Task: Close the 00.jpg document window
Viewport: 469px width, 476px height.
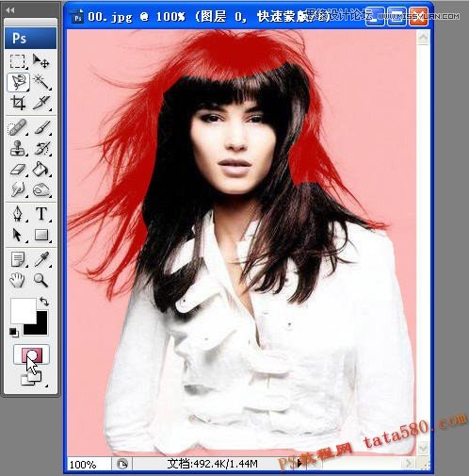Action: point(419,18)
